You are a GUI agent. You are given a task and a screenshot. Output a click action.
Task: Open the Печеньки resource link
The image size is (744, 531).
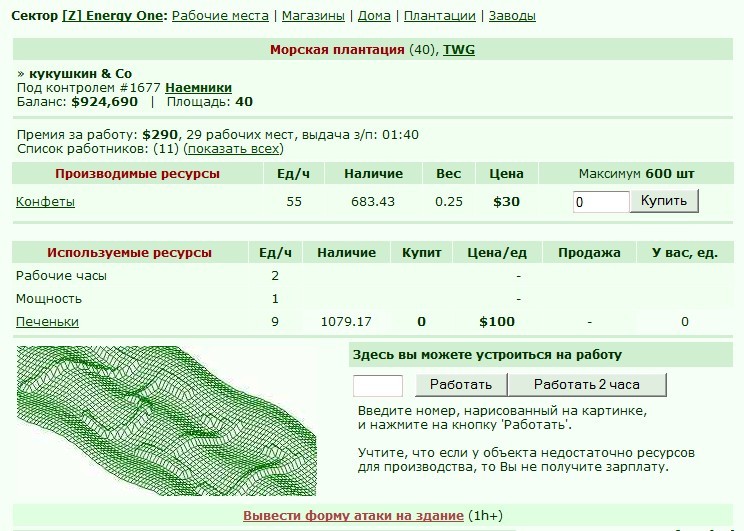pyautogui.click(x=47, y=322)
